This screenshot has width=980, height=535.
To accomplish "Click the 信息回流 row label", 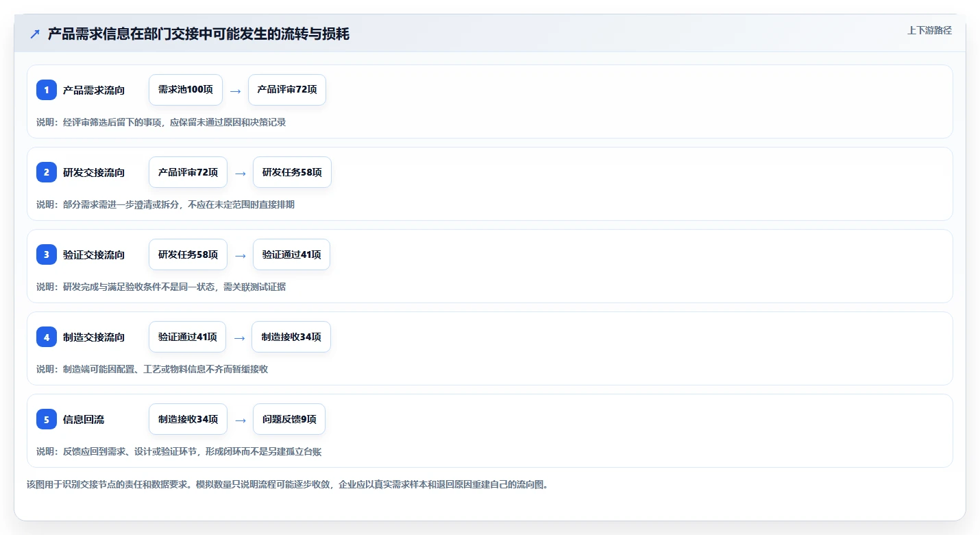I will click(84, 419).
